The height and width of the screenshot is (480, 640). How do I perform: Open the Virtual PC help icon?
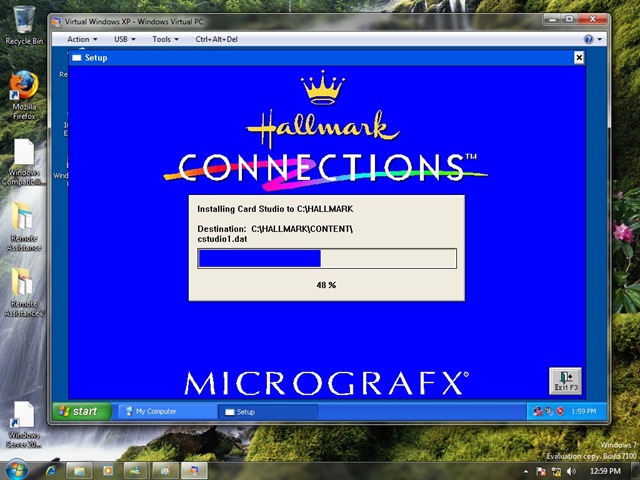589,39
